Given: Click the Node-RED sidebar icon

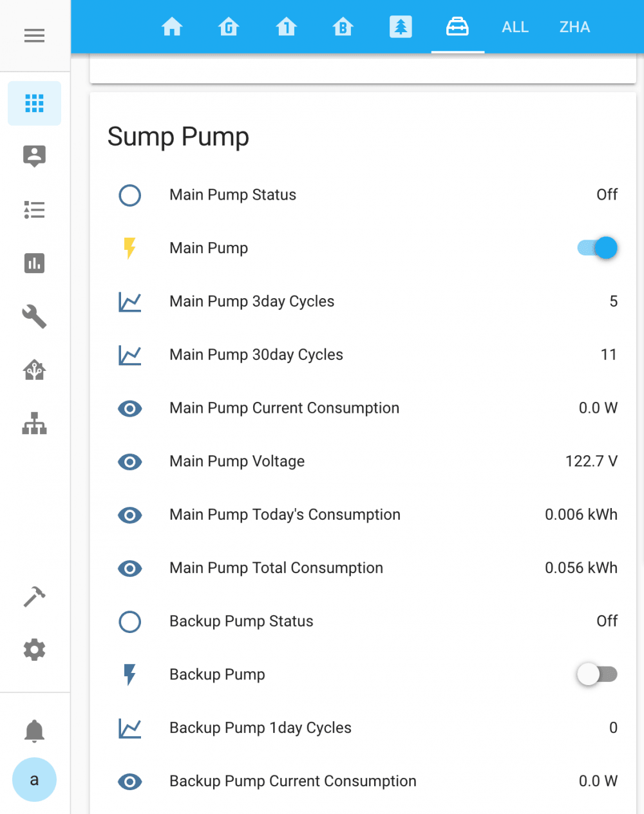Looking at the screenshot, I should tap(34, 370).
